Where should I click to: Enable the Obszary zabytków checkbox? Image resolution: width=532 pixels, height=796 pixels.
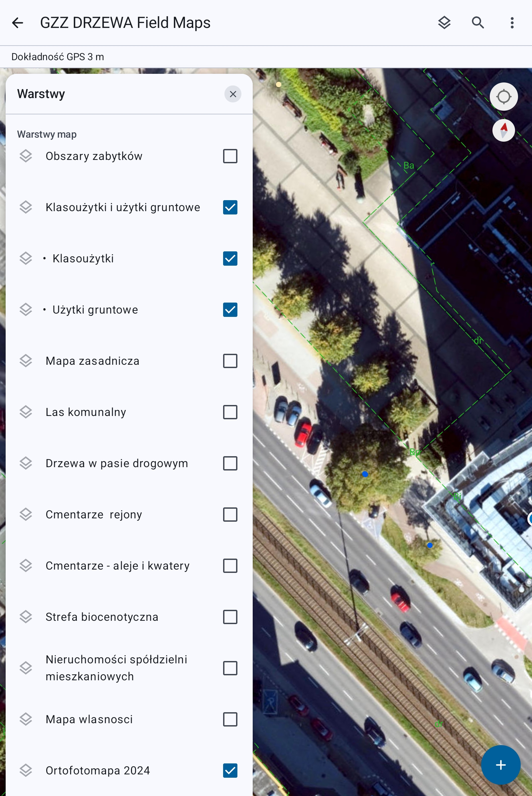[230, 156]
